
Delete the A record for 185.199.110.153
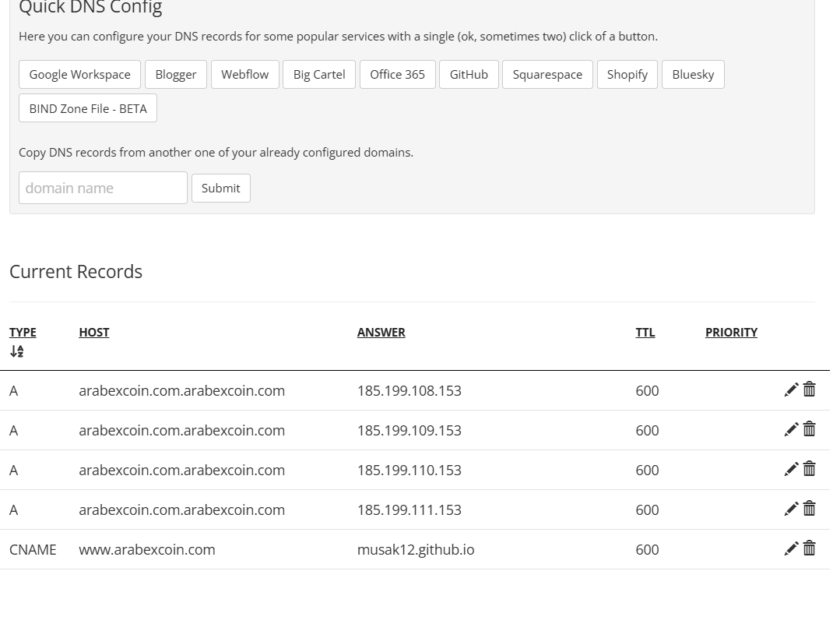point(810,469)
